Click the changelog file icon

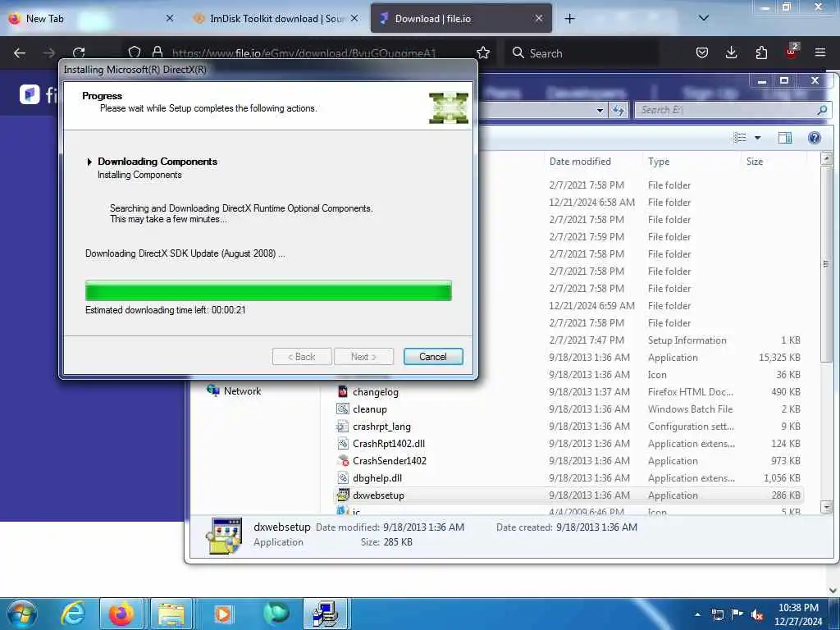click(343, 391)
